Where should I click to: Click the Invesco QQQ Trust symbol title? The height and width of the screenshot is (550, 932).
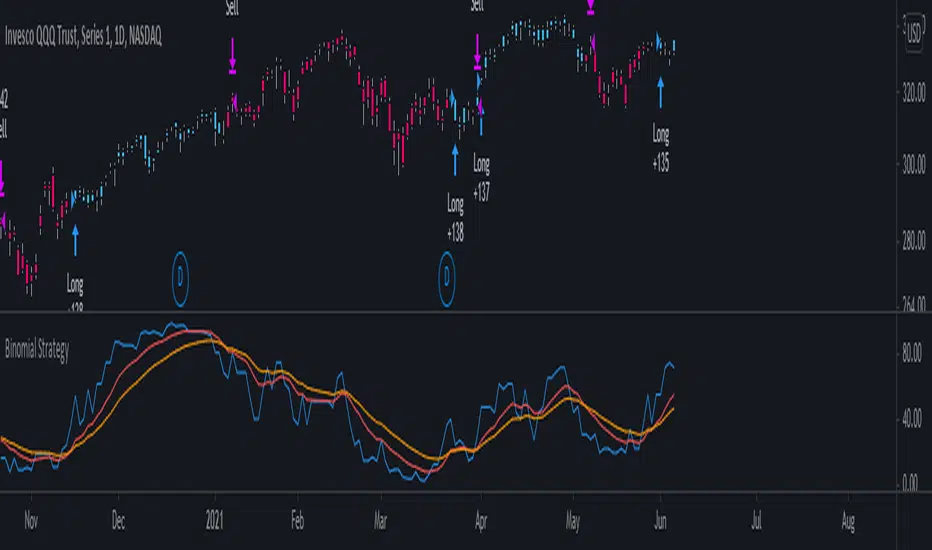(x=83, y=36)
